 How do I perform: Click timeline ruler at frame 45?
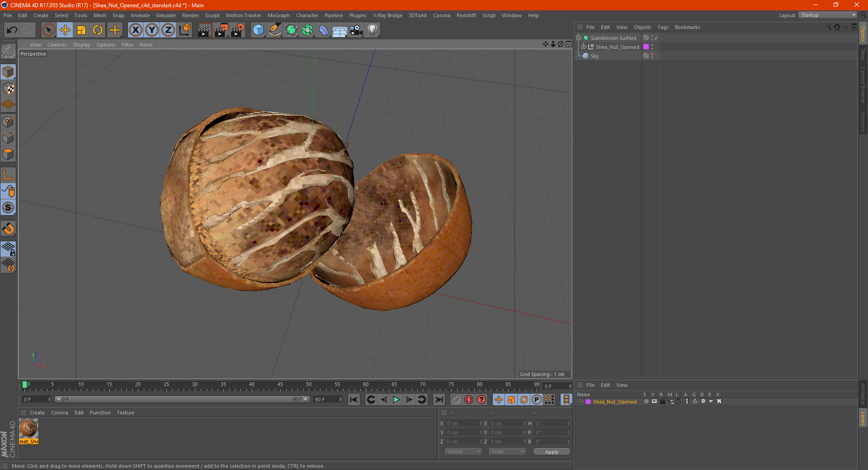tap(280, 385)
